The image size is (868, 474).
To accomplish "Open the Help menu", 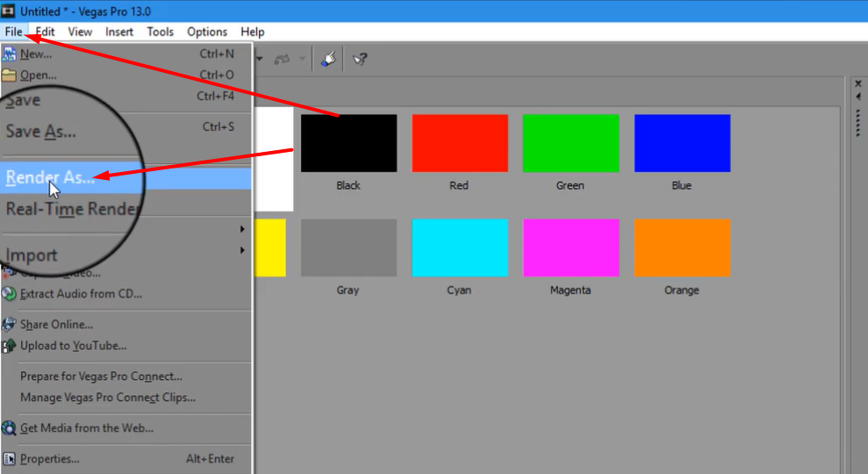I will pyautogui.click(x=253, y=32).
